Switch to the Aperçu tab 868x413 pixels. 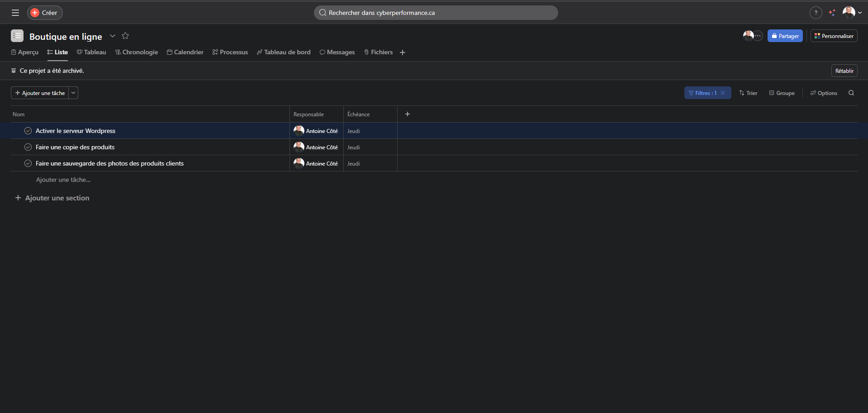click(25, 52)
